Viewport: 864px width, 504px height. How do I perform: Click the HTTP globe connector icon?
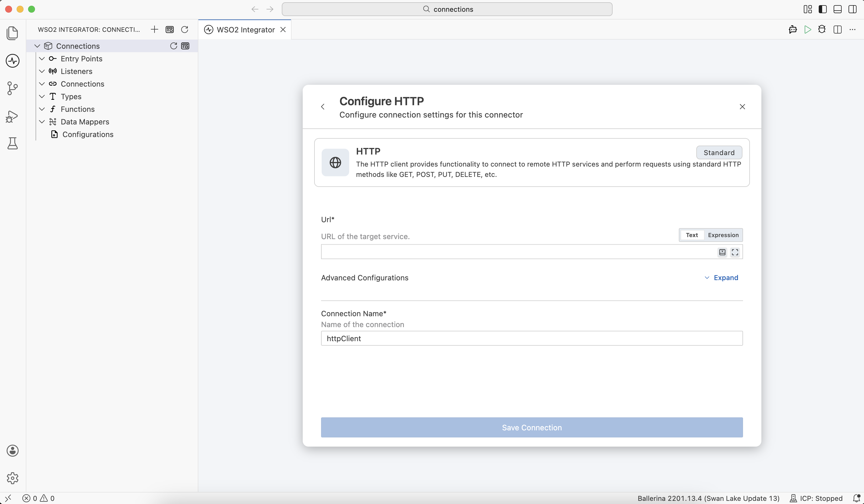click(335, 163)
